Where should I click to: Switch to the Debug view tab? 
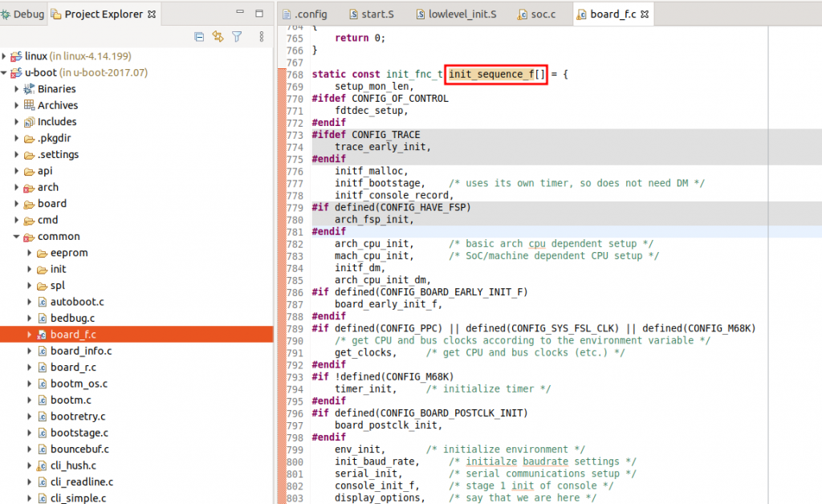click(x=23, y=14)
